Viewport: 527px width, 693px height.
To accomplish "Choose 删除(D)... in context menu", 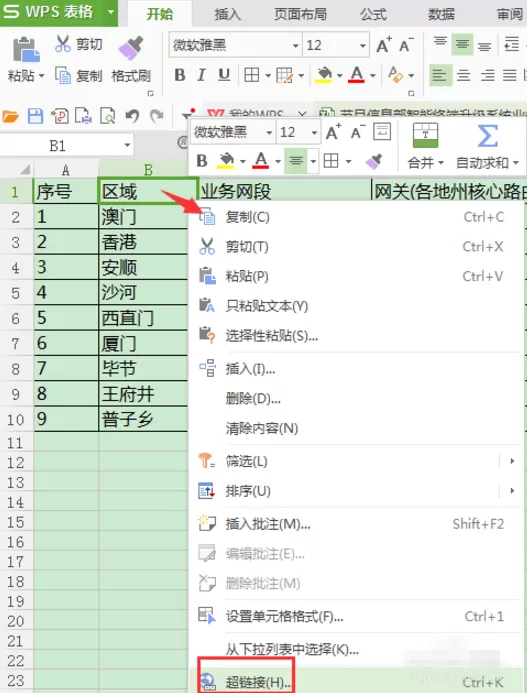I will point(356,399).
